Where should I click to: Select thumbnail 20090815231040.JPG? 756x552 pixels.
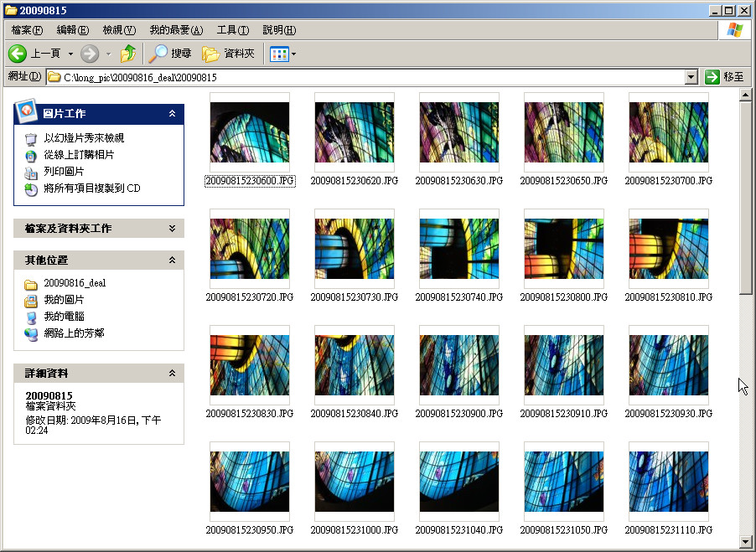pyautogui.click(x=459, y=482)
